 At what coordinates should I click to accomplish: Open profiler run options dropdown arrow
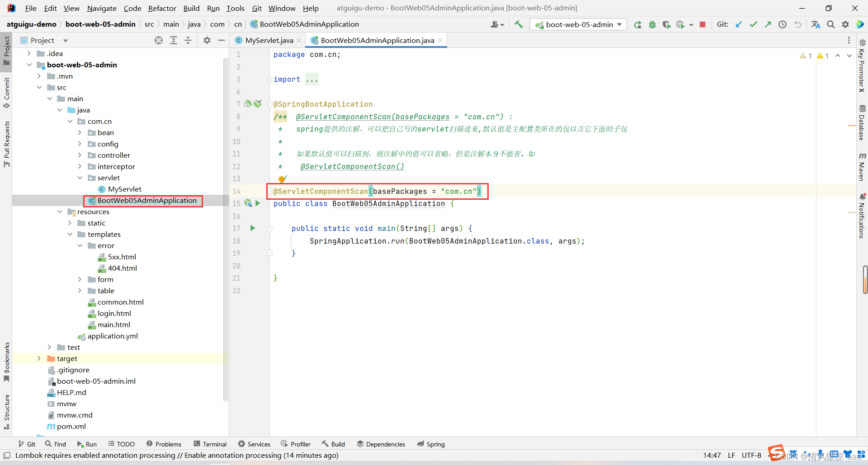[691, 25]
